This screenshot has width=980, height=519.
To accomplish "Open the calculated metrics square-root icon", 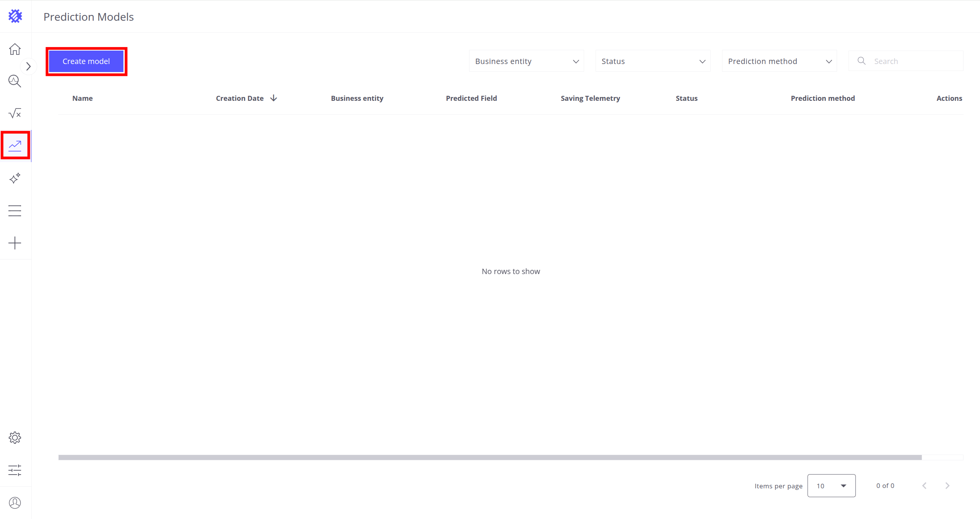I will pos(15,113).
